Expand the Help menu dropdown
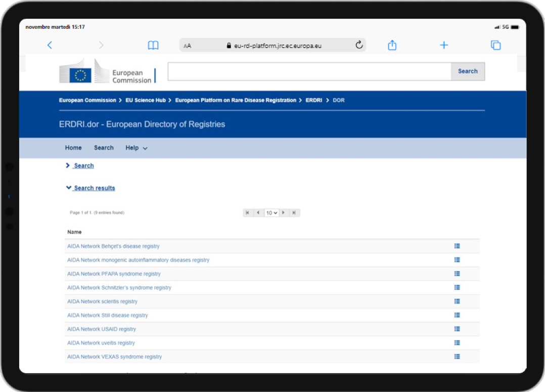 point(137,148)
